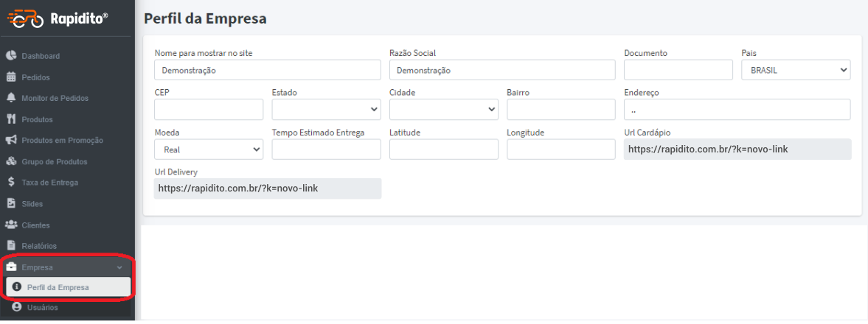This screenshot has width=868, height=324.
Task: Click the Clientes people icon
Action: (x=11, y=225)
